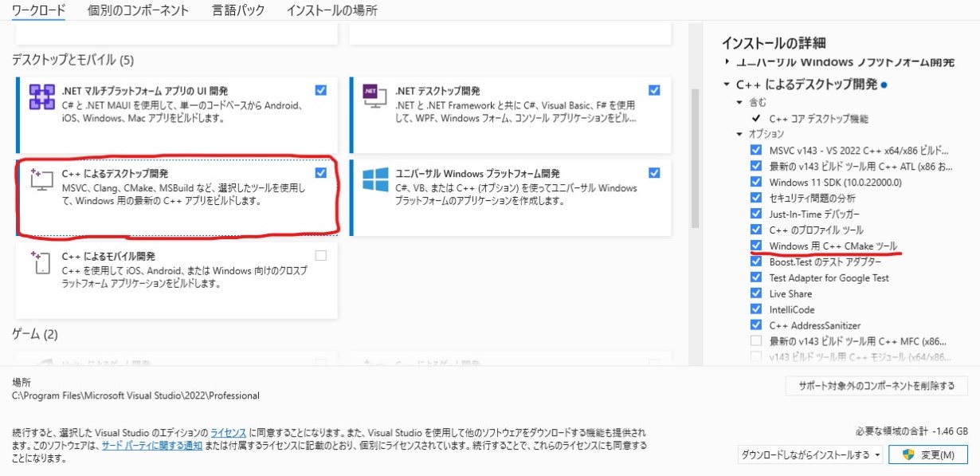Uncheck the .NET デスクトップ開発 workload

point(654,90)
